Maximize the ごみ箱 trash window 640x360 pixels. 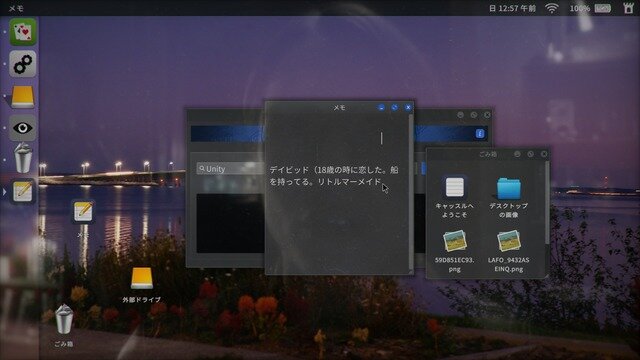click(531, 154)
